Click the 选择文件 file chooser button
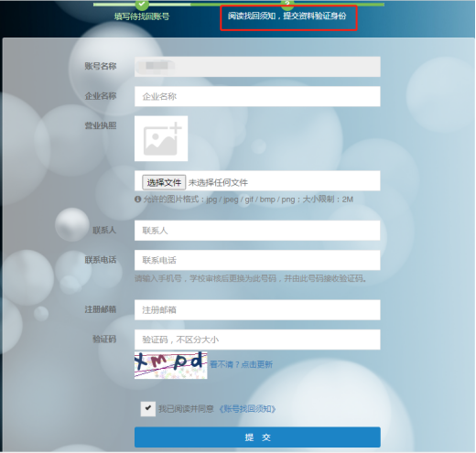476x453 pixels. click(164, 182)
